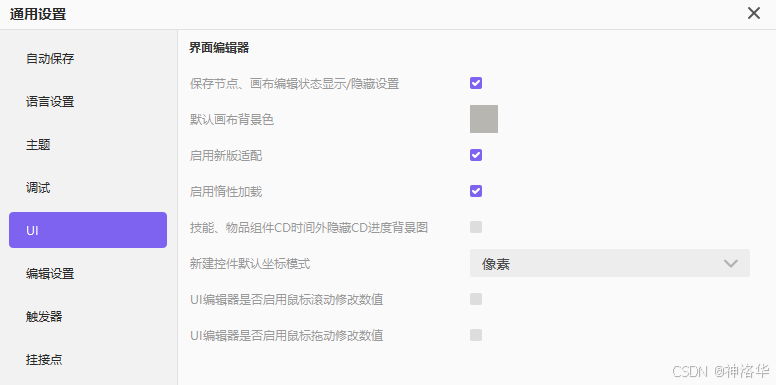Enable UI编辑器是否启用鼠标滚动修改数值 checkbox
776x385 pixels.
click(x=476, y=299)
